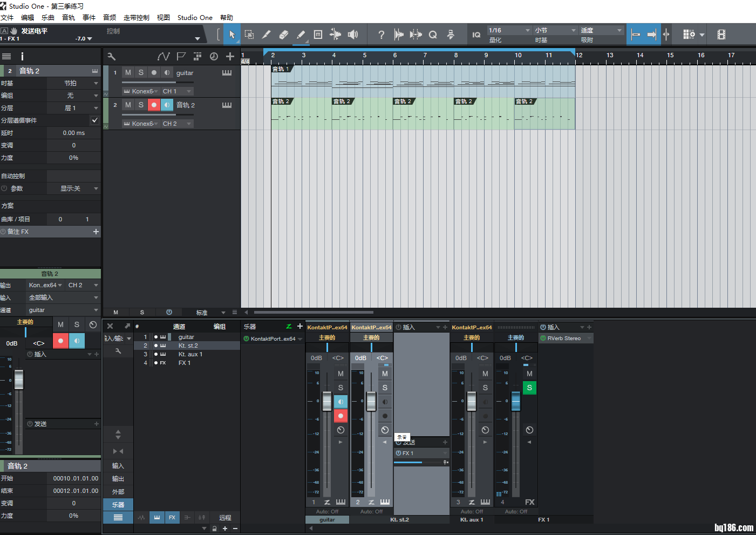
Task: Select the Eraser tool
Action: pos(283,35)
